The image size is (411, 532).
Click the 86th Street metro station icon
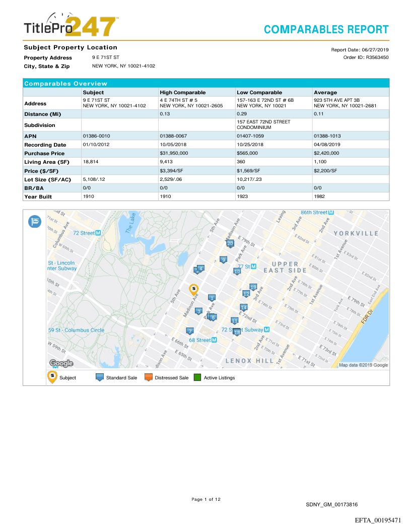(331, 213)
